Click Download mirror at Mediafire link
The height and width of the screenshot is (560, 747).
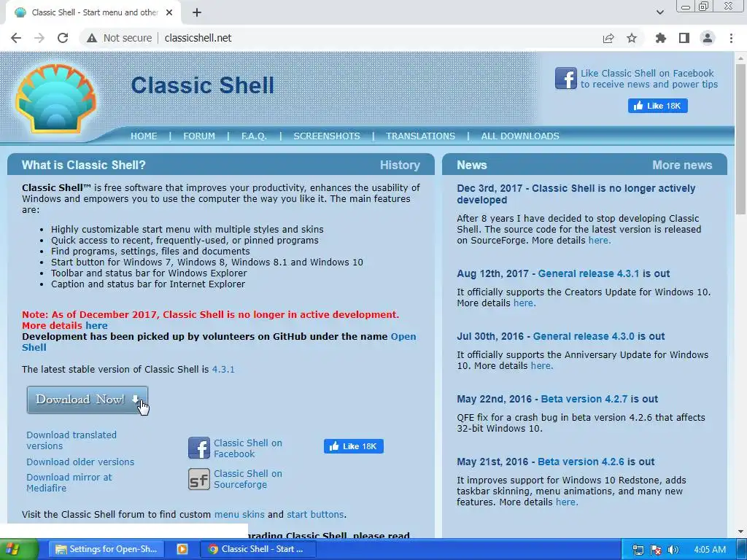tap(69, 483)
